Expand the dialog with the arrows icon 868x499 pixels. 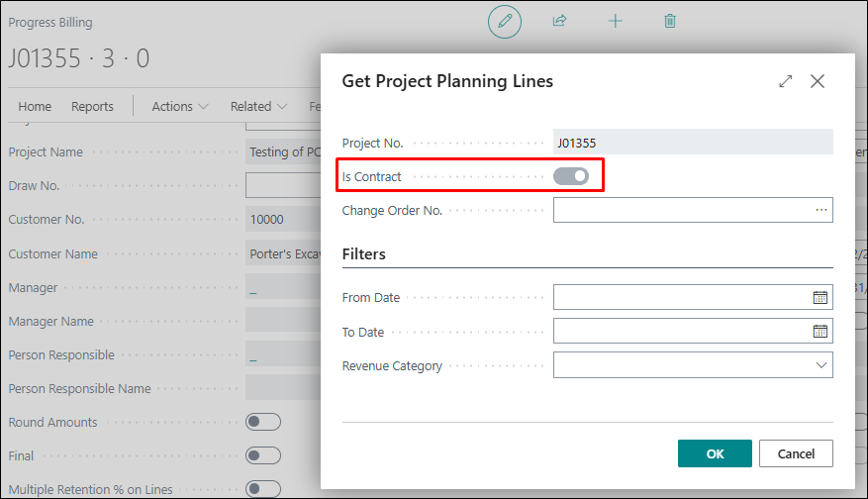[786, 81]
